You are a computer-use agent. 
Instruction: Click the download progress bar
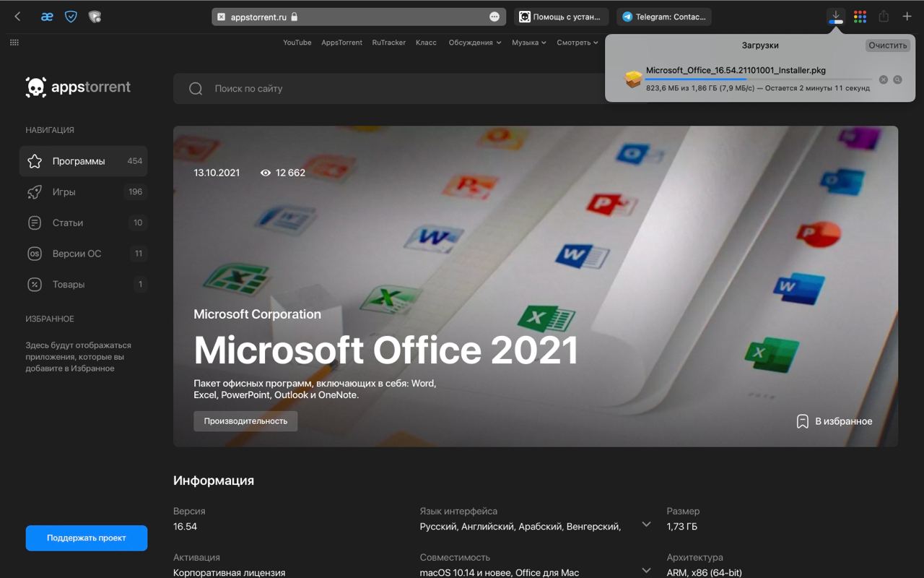coord(759,79)
